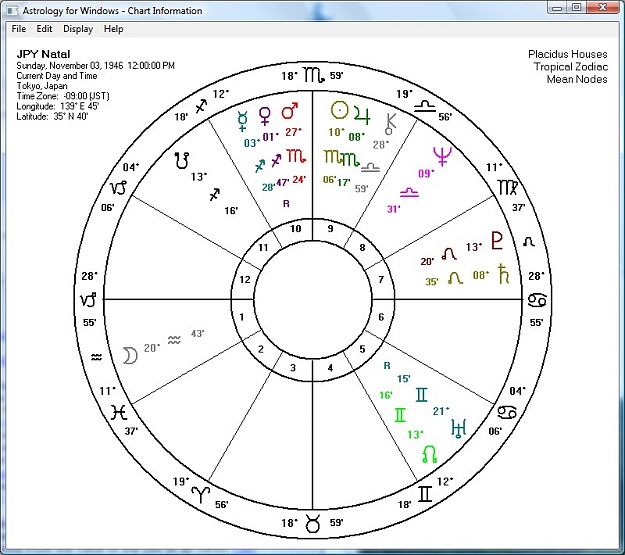Click the Neptune 09° degree value
This screenshot has height=555, width=625.
point(426,173)
